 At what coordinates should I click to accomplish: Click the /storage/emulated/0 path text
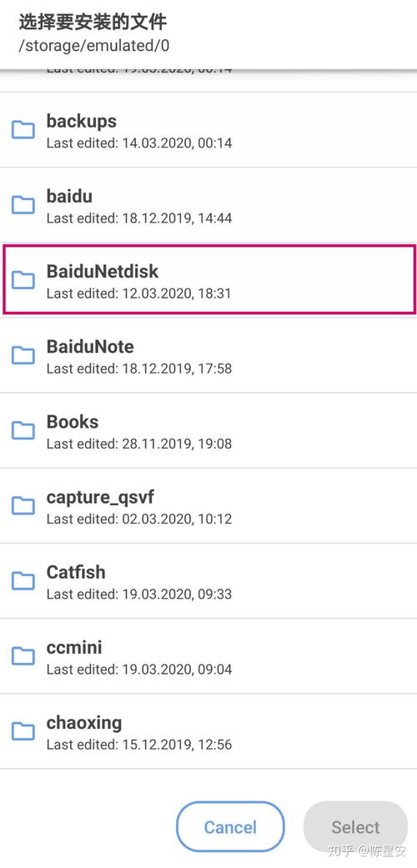click(94, 45)
